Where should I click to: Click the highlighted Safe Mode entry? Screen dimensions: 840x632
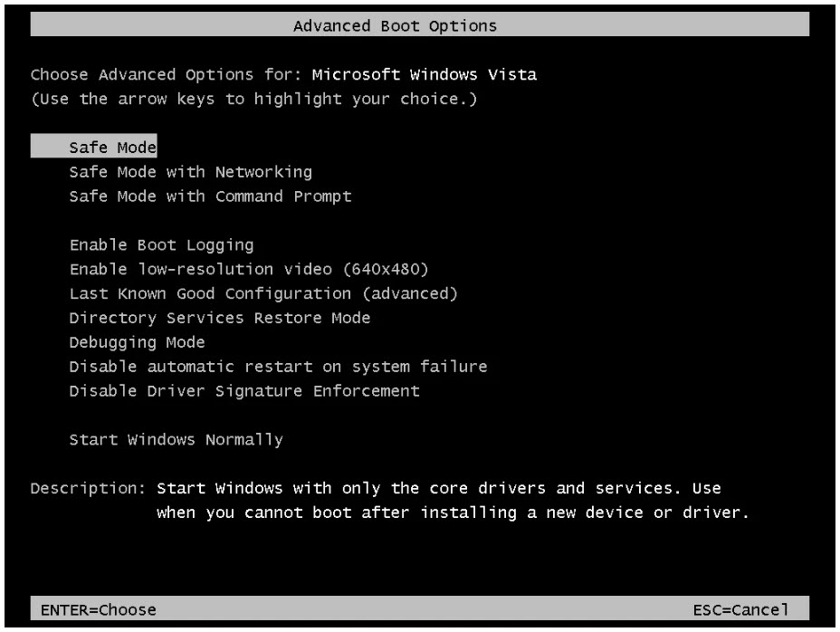point(110,146)
